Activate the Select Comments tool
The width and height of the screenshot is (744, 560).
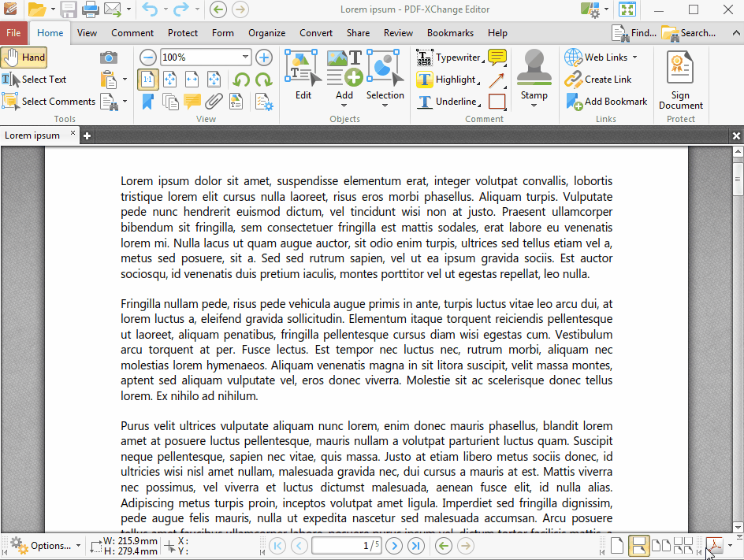(x=48, y=102)
